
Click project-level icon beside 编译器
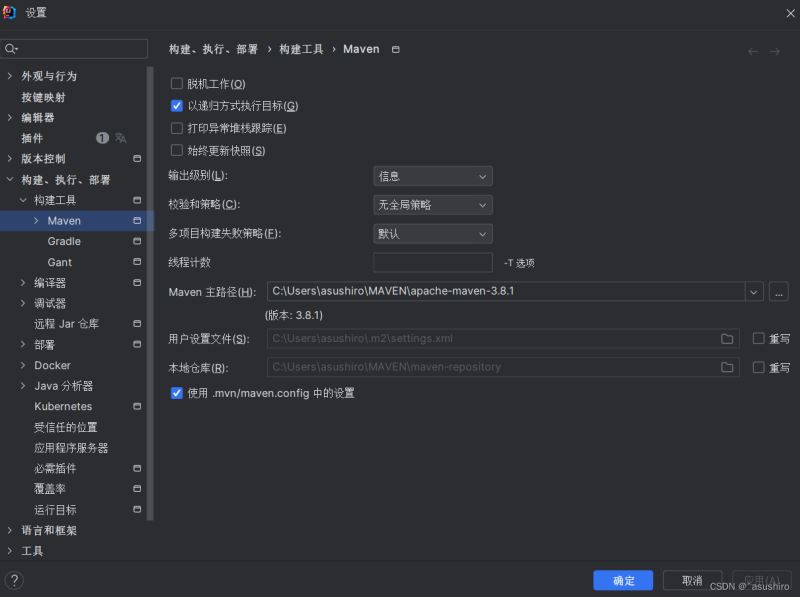pyautogui.click(x=137, y=282)
